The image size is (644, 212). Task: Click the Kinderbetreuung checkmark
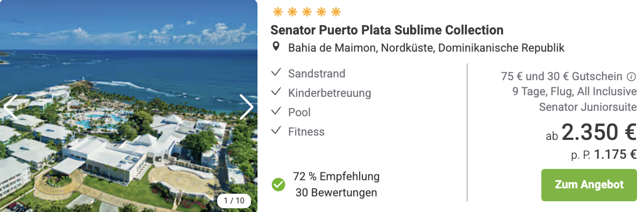276,93
